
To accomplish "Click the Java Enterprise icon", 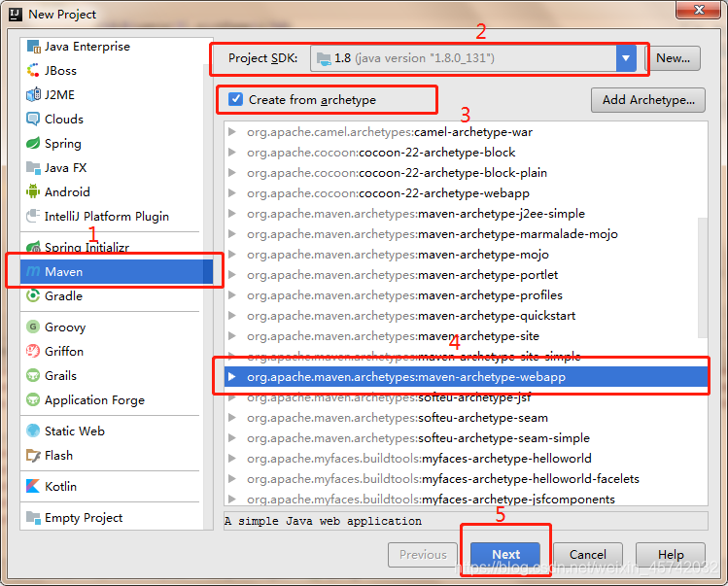I will [x=33, y=47].
